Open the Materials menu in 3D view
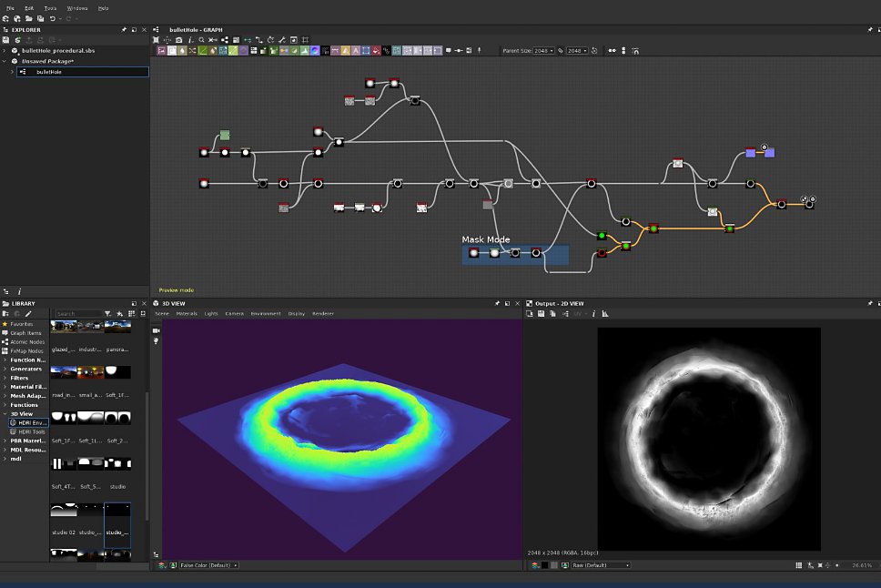Screen dimensions: 881x588 pos(187,314)
